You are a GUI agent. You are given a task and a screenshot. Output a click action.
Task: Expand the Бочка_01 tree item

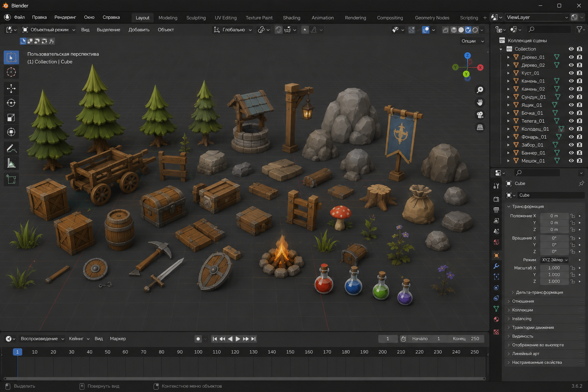[x=508, y=113]
